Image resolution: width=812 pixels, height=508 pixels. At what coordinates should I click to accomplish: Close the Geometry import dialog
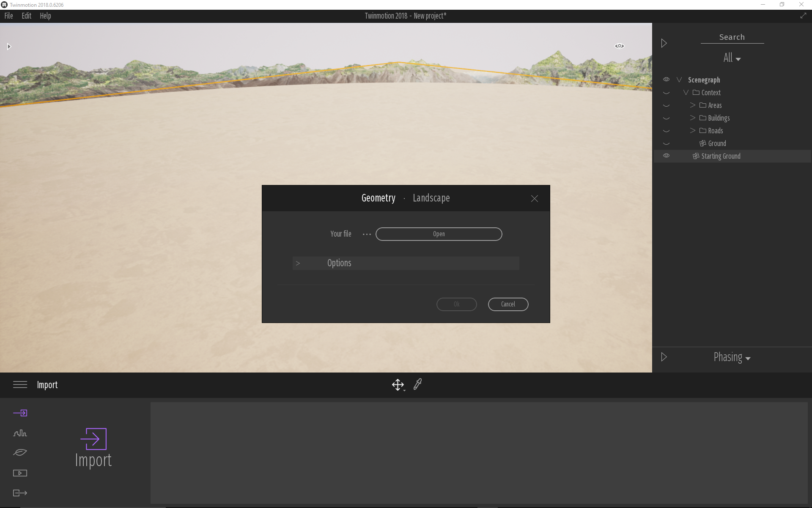535,199
